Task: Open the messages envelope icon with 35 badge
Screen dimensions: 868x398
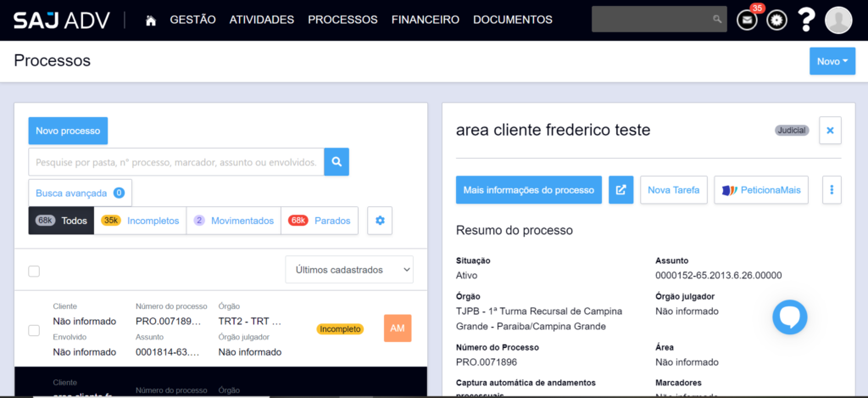Action: click(x=747, y=20)
